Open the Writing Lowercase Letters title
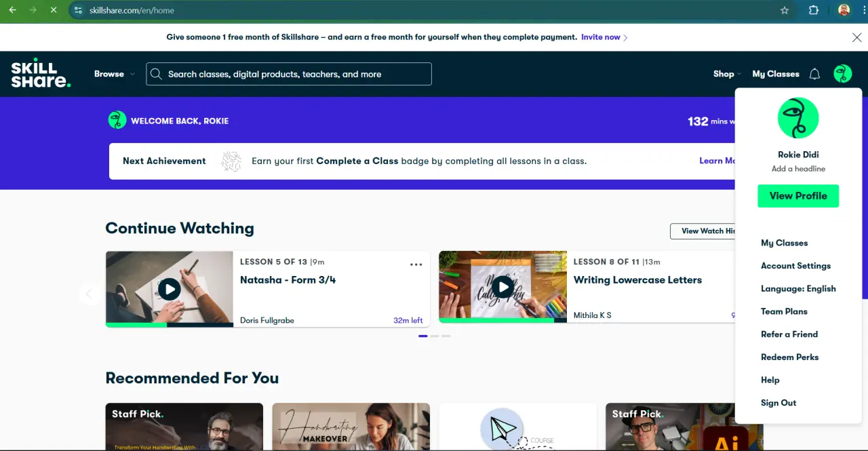The image size is (868, 451). click(x=637, y=280)
